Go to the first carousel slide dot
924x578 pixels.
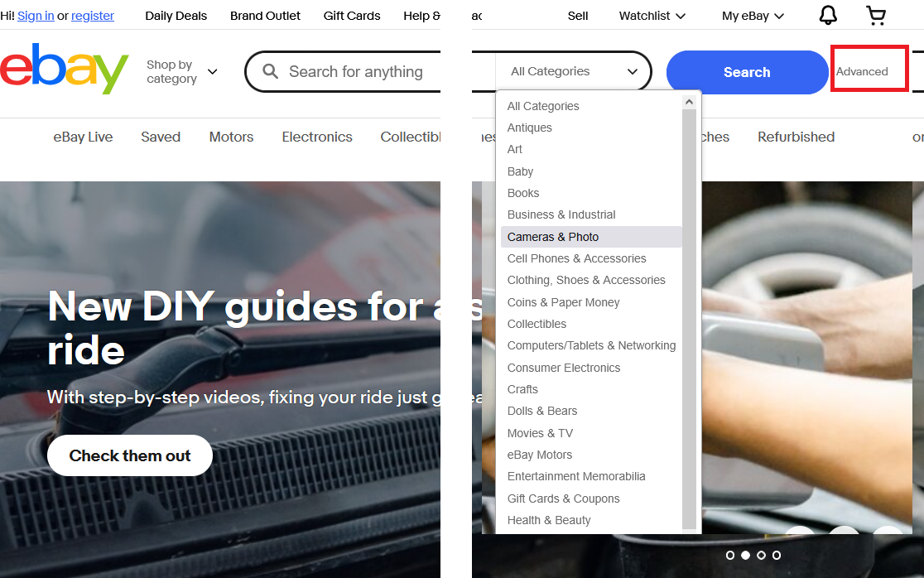pos(730,555)
